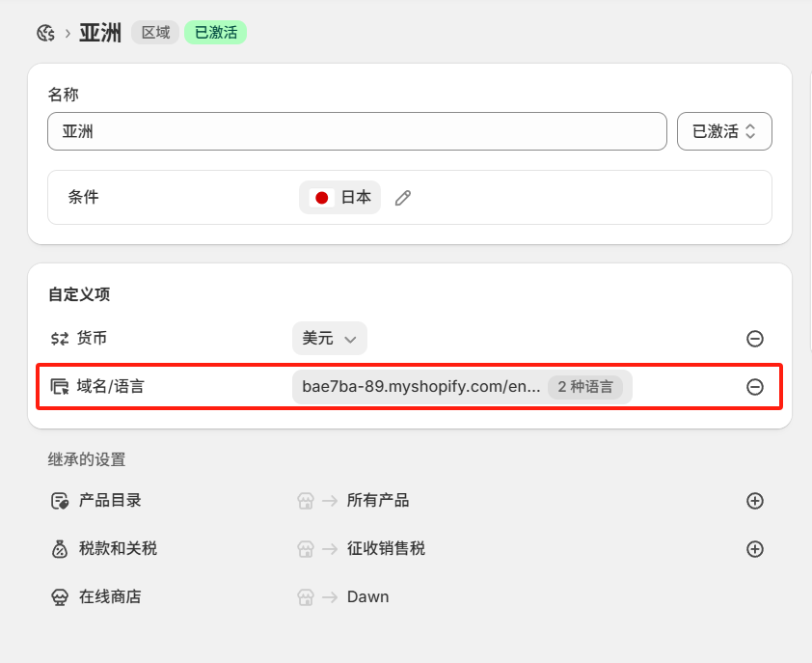Open the 美元 currency dropdown
The height and width of the screenshot is (663, 812).
(x=330, y=339)
